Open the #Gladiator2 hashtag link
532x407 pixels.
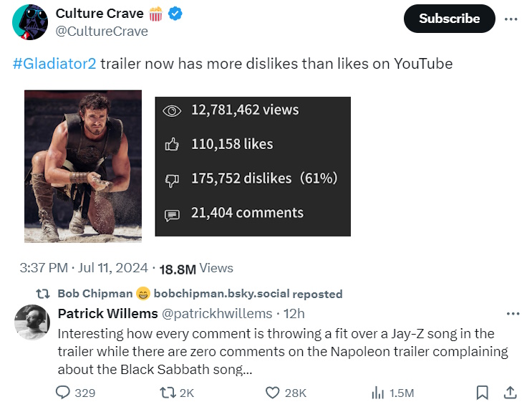point(54,64)
